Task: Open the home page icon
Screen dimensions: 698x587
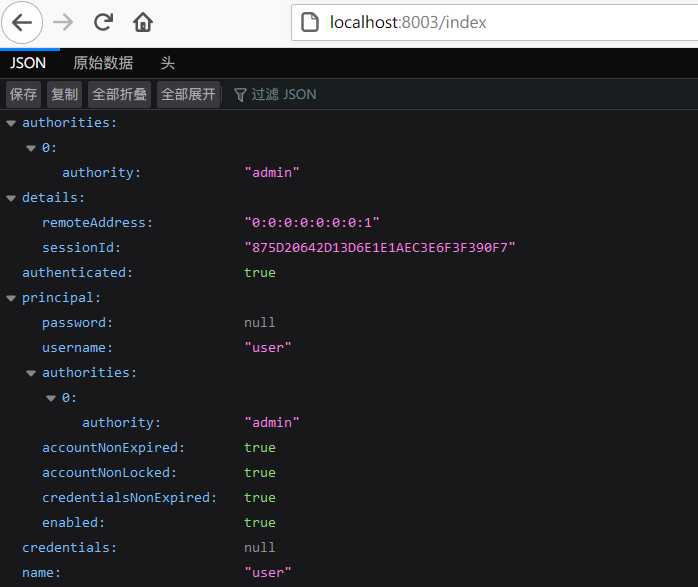Action: coord(143,22)
